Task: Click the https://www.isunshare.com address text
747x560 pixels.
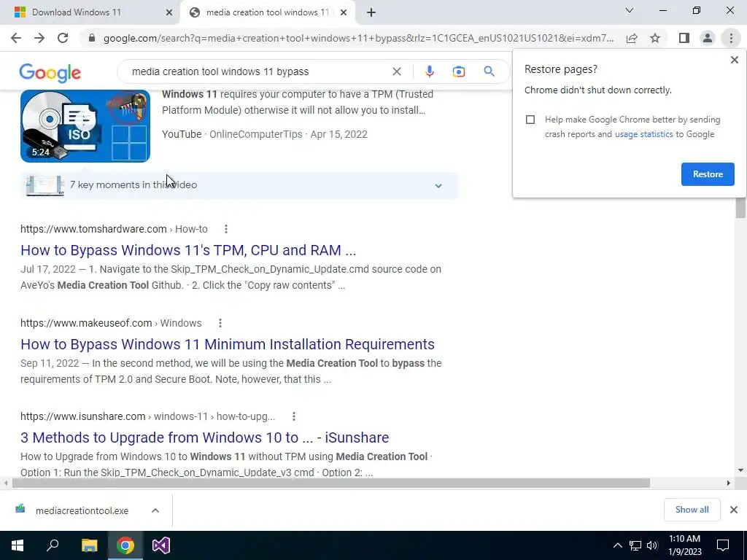Action: pyautogui.click(x=83, y=416)
